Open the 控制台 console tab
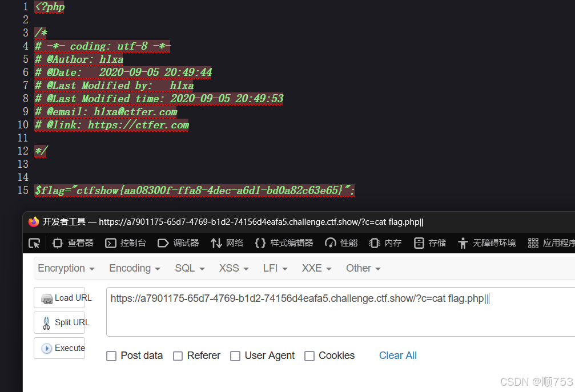The height and width of the screenshot is (392, 575). pos(126,243)
